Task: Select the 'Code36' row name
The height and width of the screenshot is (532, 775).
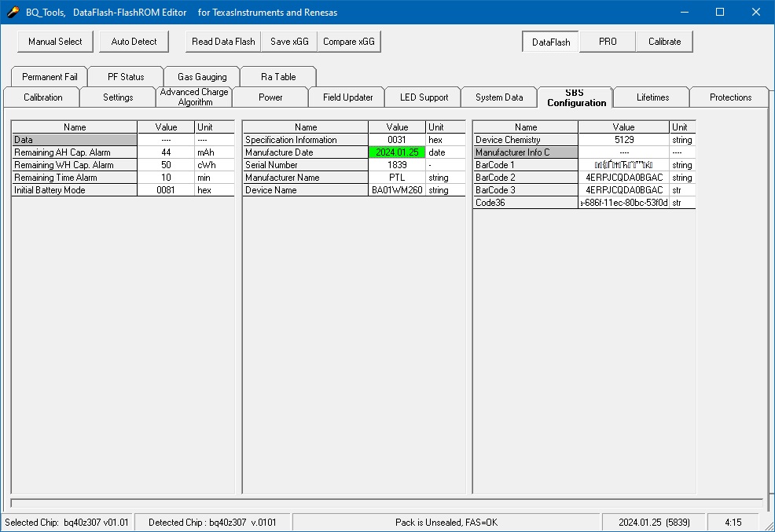Action: pyautogui.click(x=525, y=203)
